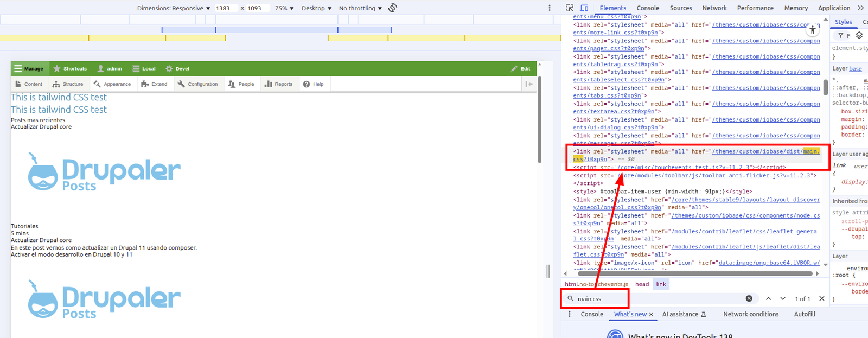Viewport: 868px width, 338px height.
Task: Open the Dimensions: Responsive dropdown
Action: 174,8
